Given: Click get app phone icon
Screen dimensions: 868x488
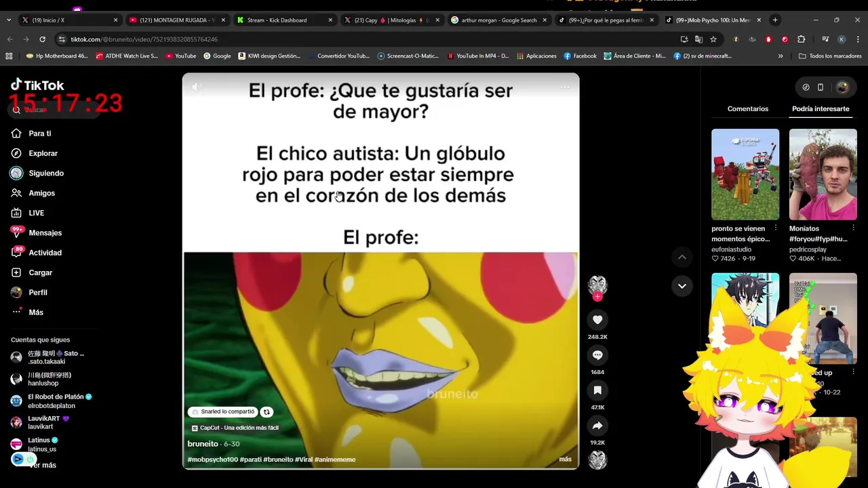Looking at the screenshot, I should pos(821,87).
